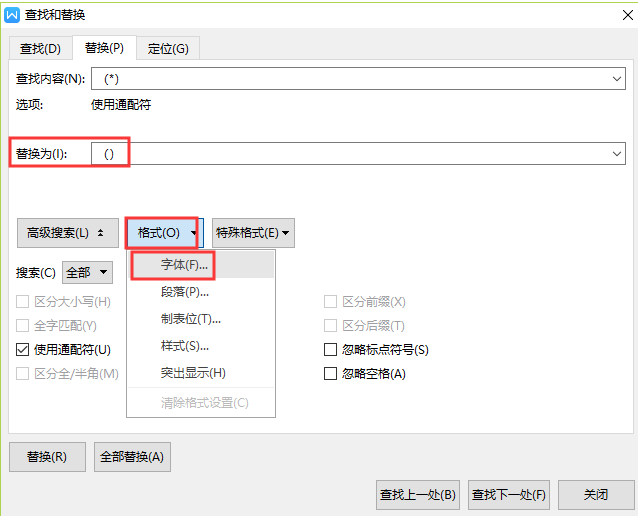Click the 关闭 button
This screenshot has height=516, width=638.
596,495
